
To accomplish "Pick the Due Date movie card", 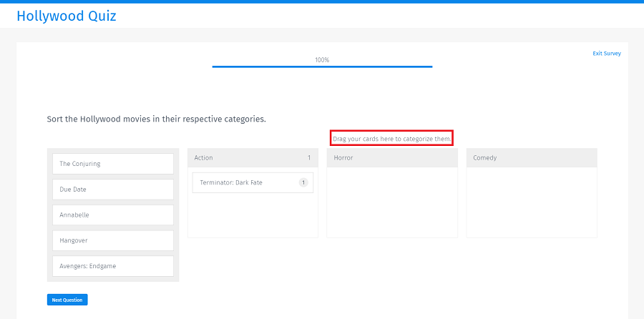I will [x=113, y=190].
